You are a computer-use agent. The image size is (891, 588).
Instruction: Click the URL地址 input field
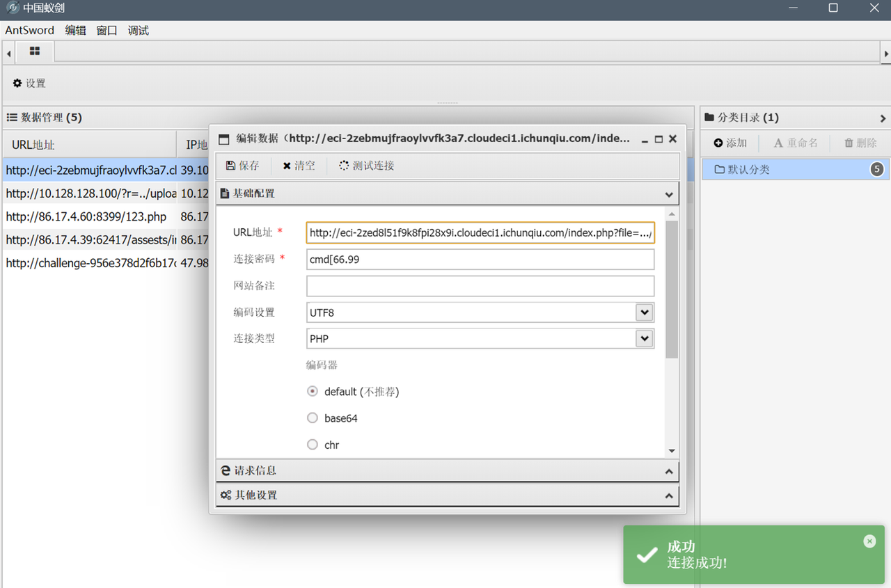pyautogui.click(x=480, y=232)
